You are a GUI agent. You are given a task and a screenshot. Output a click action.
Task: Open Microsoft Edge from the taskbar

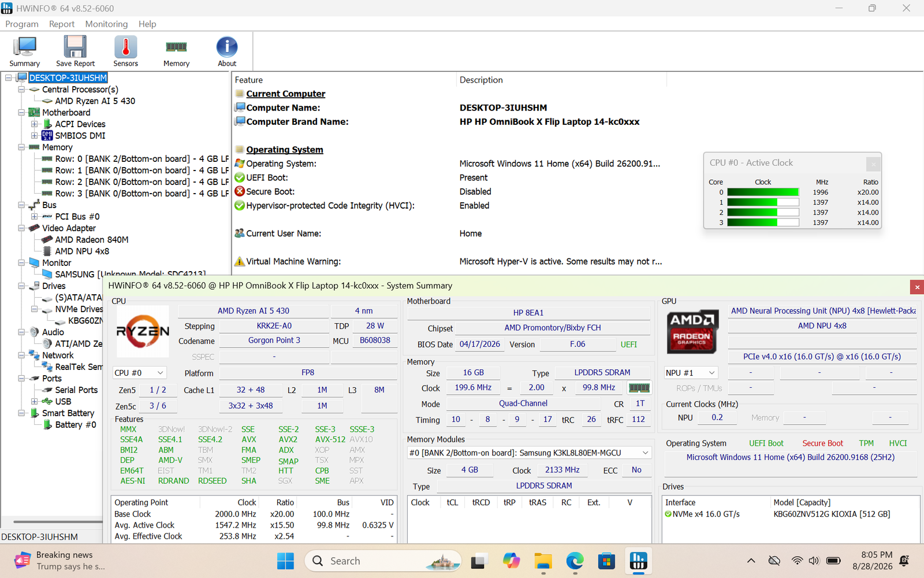pyautogui.click(x=575, y=561)
